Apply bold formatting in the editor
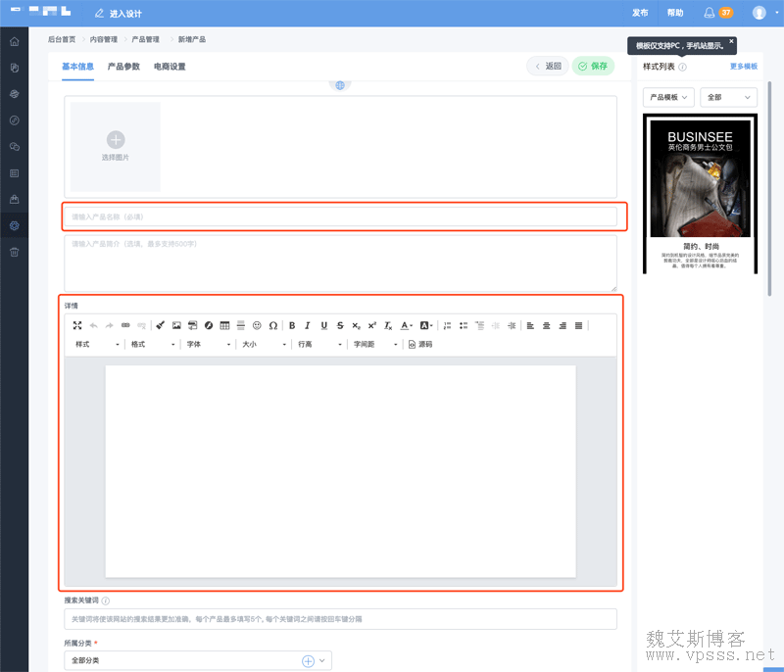Image resolution: width=784 pixels, height=672 pixels. 292,325
